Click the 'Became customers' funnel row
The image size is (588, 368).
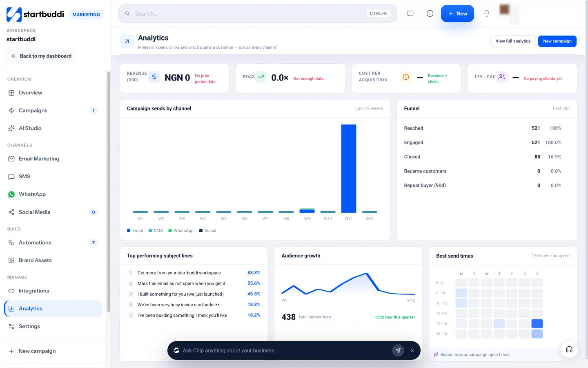coord(483,171)
